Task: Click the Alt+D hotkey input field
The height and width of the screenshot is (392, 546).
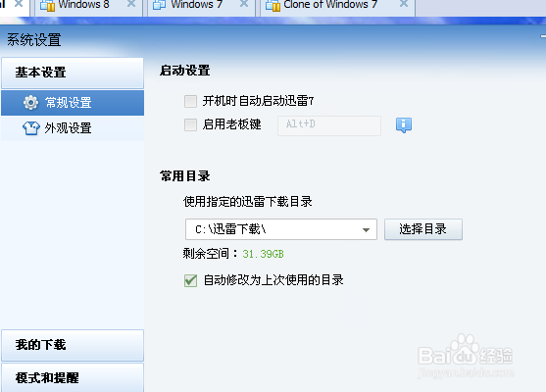Action: (x=329, y=125)
